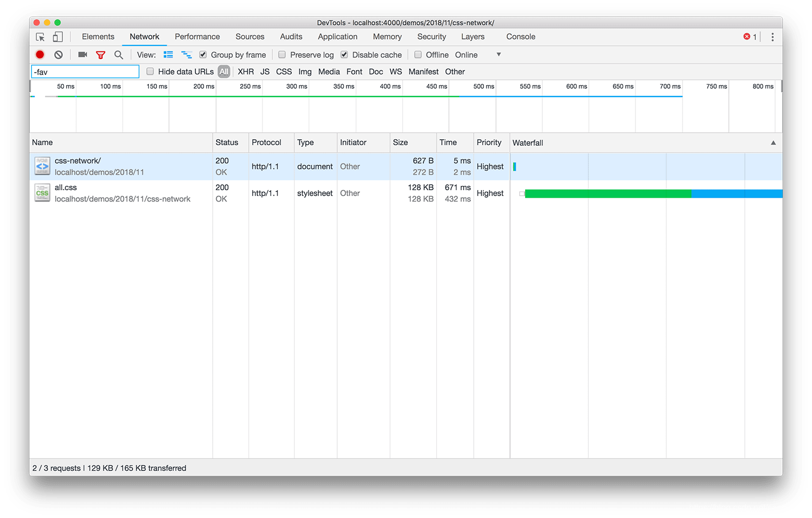Enable the Preserve log checkbox
This screenshot has width=812, height=518.
282,55
